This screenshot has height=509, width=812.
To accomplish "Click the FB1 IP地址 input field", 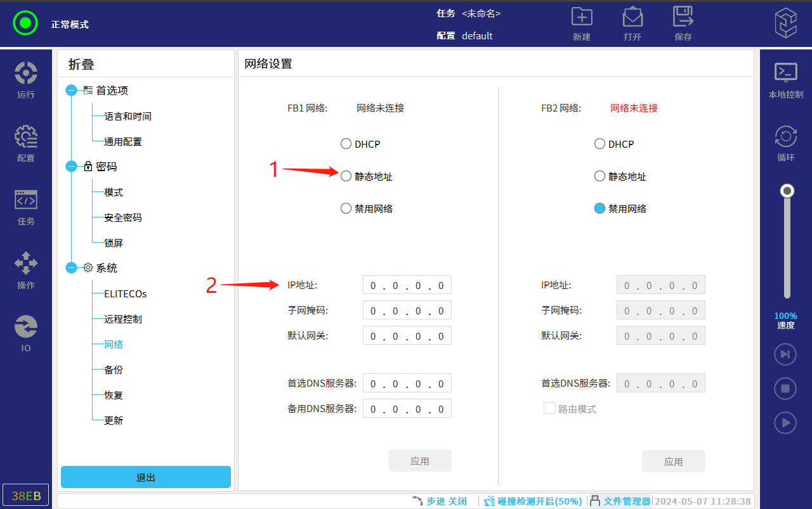I will point(407,285).
